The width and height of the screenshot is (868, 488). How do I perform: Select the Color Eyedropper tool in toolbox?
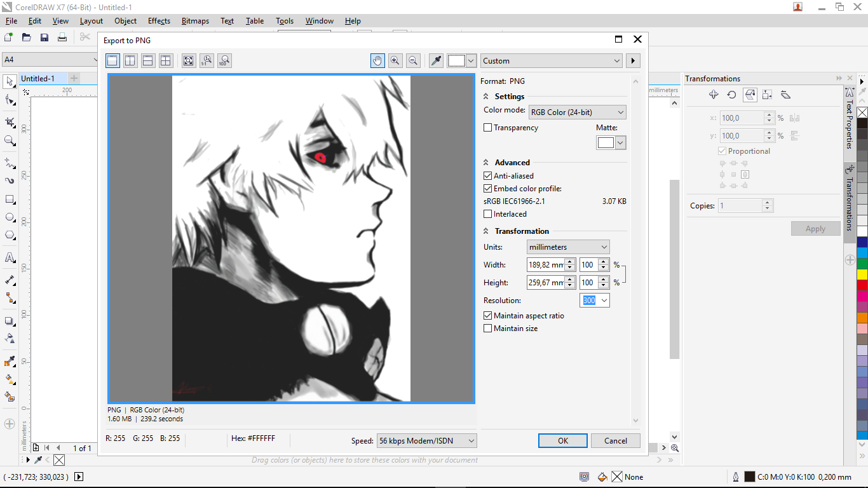click(x=10, y=362)
